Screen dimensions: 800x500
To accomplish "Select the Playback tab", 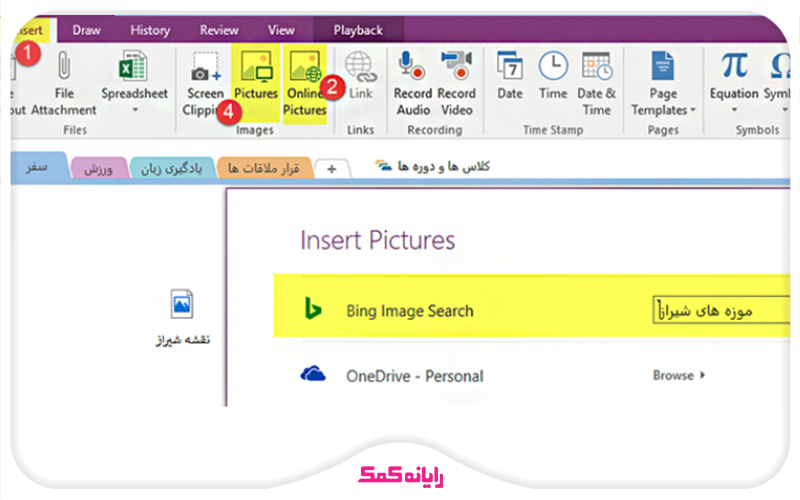I will point(358,30).
